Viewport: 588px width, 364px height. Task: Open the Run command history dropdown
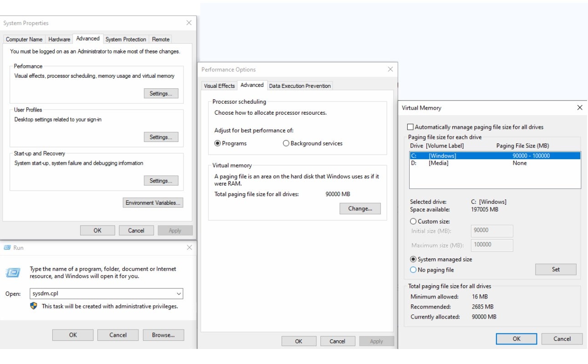pyautogui.click(x=178, y=293)
